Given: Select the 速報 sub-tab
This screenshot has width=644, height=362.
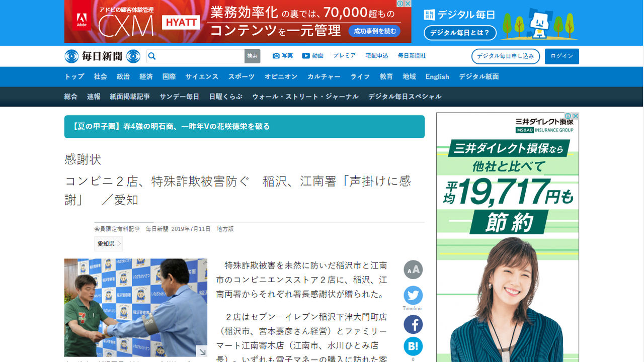Looking at the screenshot, I should pos(94,96).
